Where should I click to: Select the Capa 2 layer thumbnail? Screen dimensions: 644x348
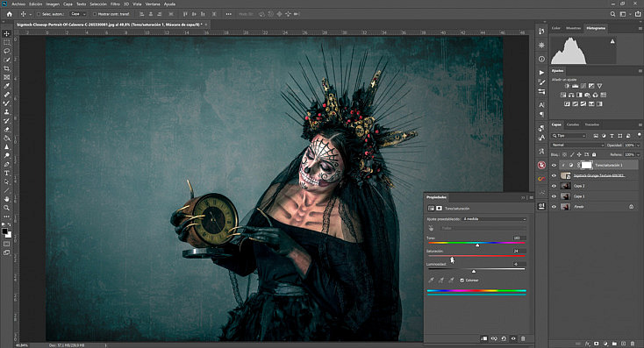click(x=566, y=186)
